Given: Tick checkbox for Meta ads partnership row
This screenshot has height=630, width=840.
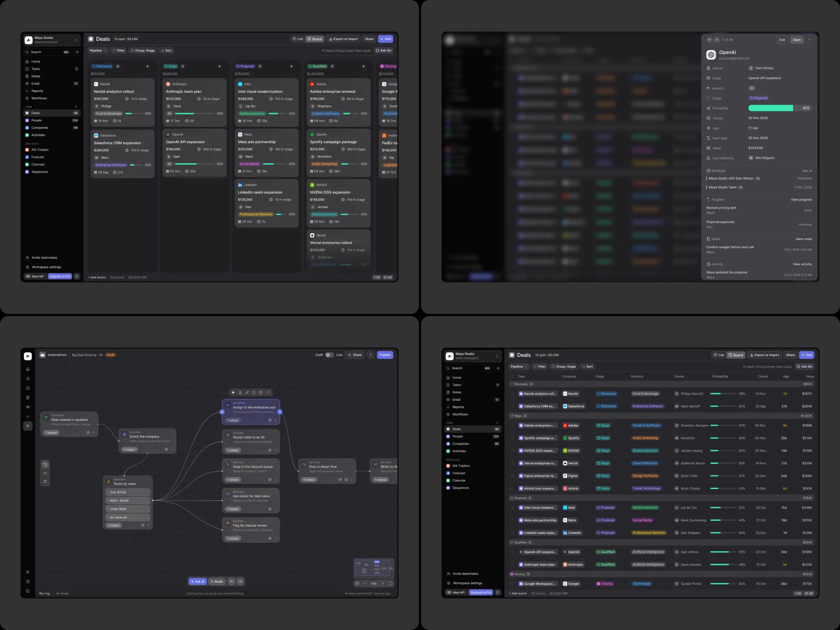Looking at the screenshot, I should coord(512,520).
